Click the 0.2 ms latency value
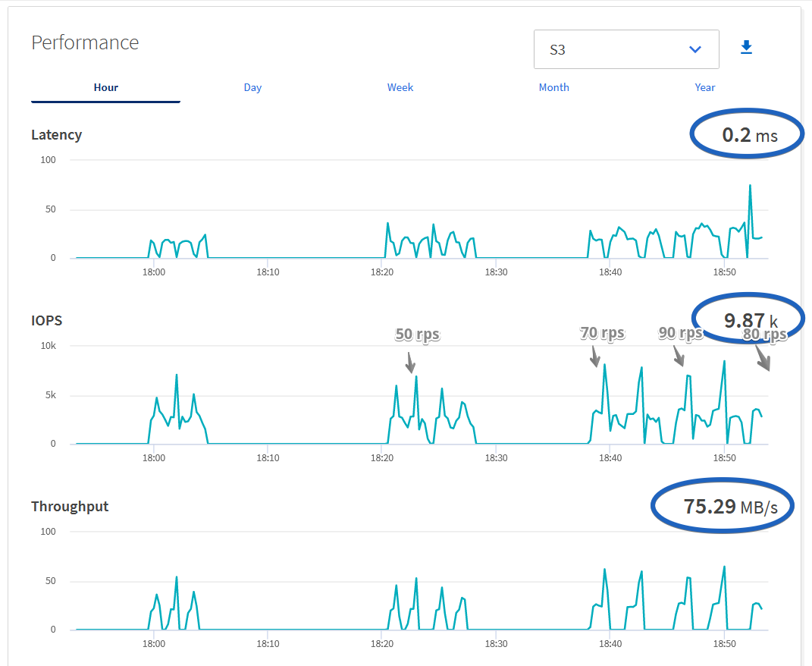The height and width of the screenshot is (666, 812). [750, 135]
